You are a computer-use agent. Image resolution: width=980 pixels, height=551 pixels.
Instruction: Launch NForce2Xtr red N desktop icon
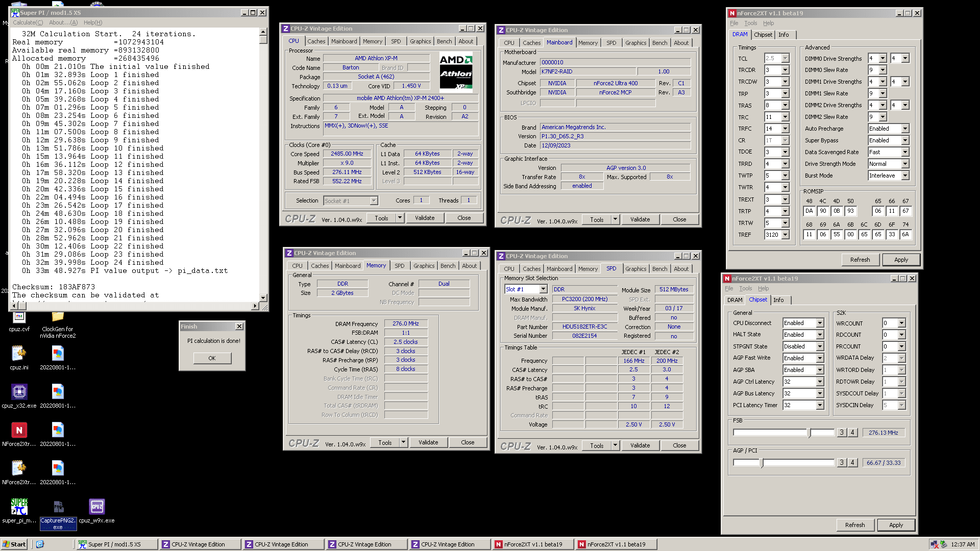click(19, 430)
